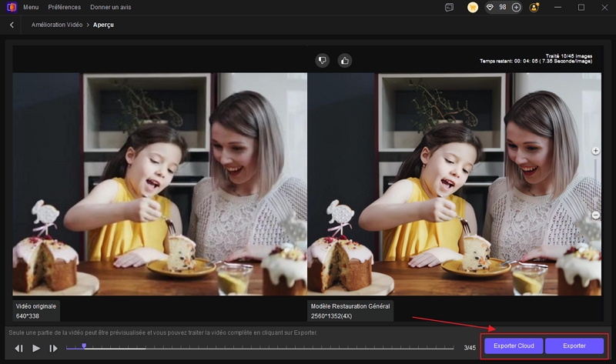Click the app logo icon

tap(11, 7)
